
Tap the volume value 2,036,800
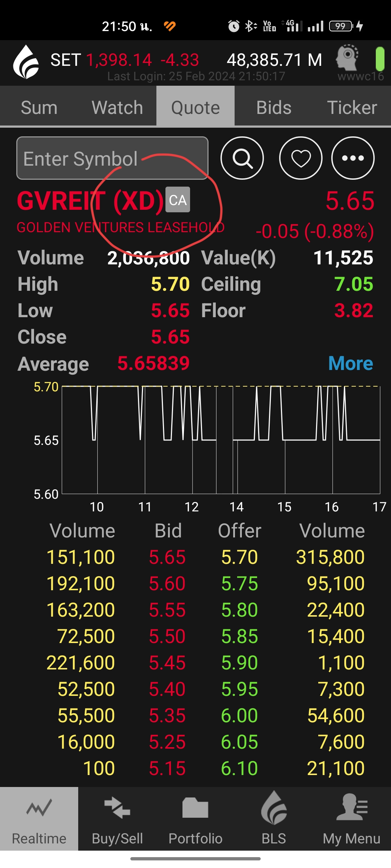pos(148,258)
